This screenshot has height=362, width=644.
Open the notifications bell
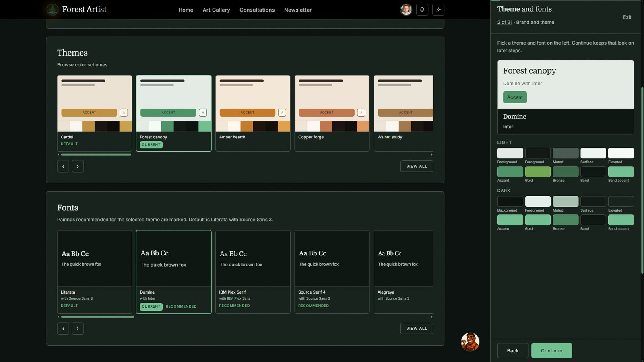coord(422,10)
